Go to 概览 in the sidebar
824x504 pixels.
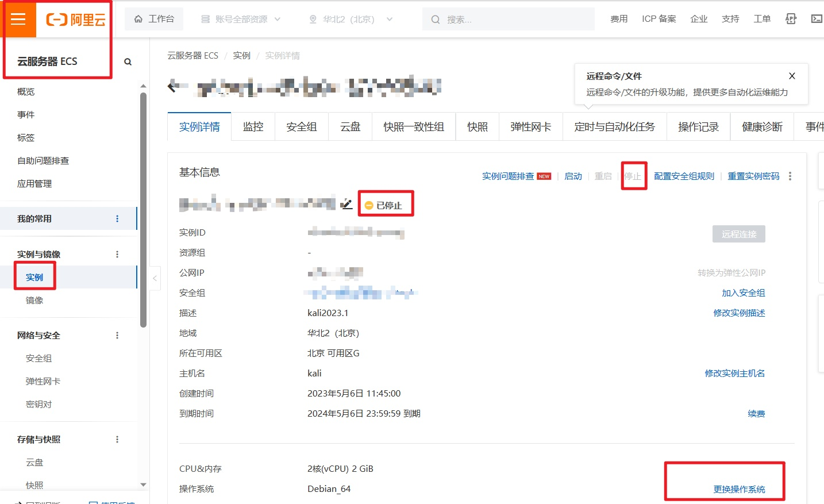pos(26,92)
